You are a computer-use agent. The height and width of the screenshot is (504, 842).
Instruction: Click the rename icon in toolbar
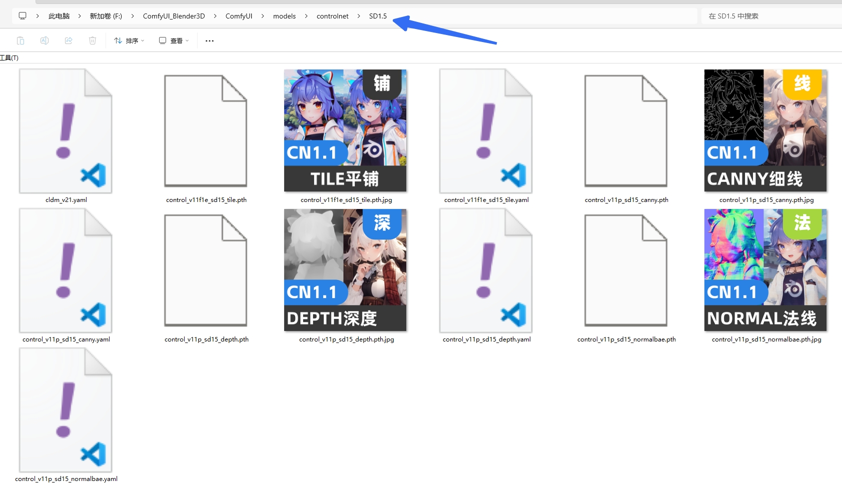tap(45, 40)
